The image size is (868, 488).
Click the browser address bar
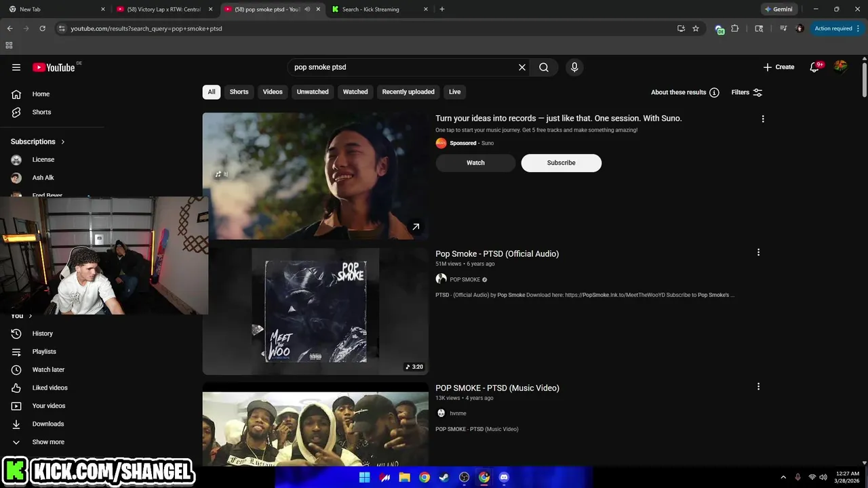click(366, 28)
